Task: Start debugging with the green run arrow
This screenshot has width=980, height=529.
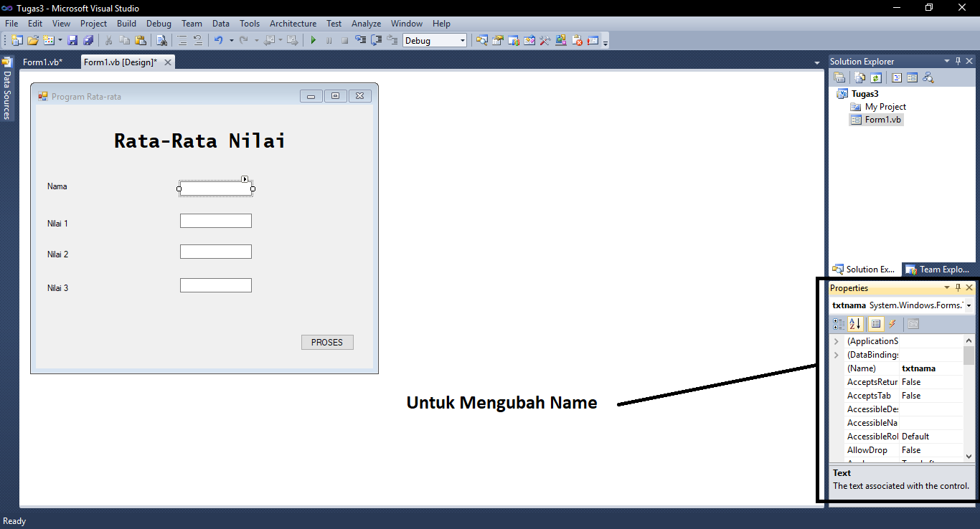Action: tap(314, 40)
